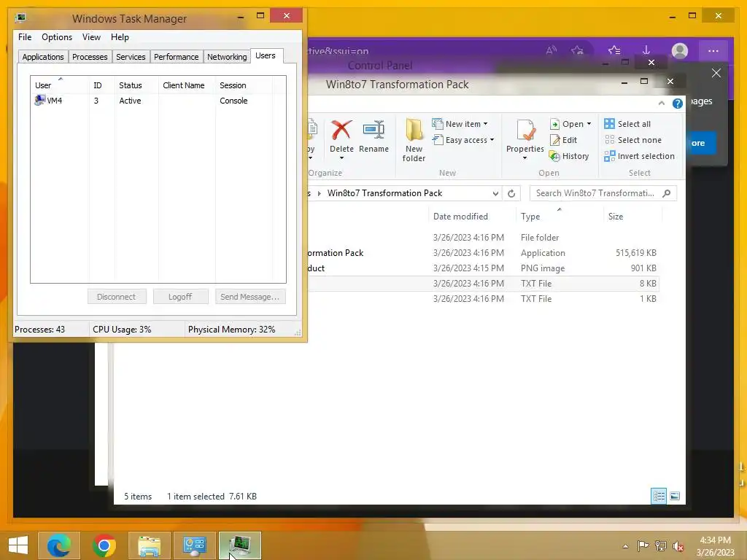Expand the address bar history dropdown
The height and width of the screenshot is (560, 747).
(495, 193)
